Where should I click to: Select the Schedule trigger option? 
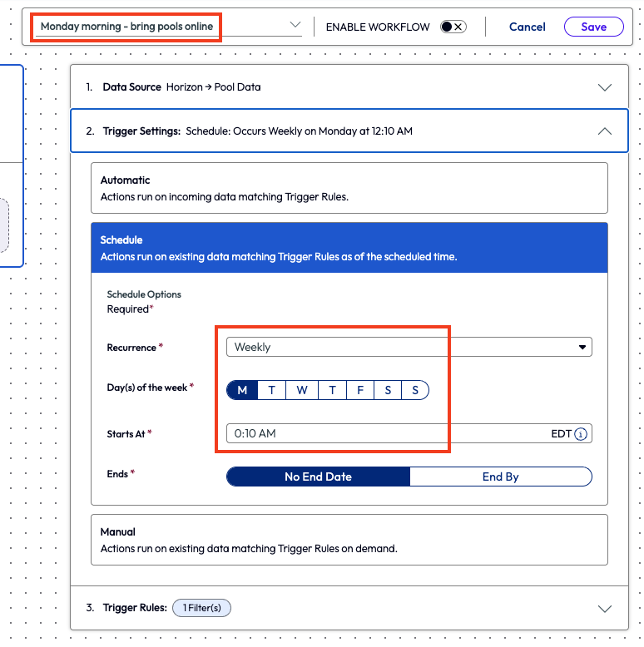coord(349,248)
